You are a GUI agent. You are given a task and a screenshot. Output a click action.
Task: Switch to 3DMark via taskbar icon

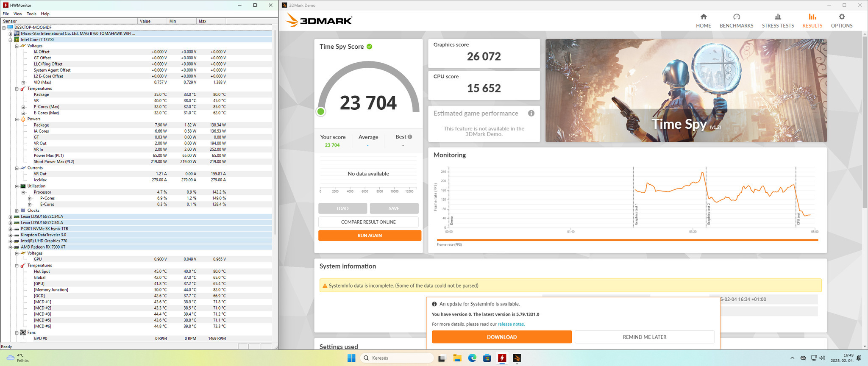(x=517, y=358)
